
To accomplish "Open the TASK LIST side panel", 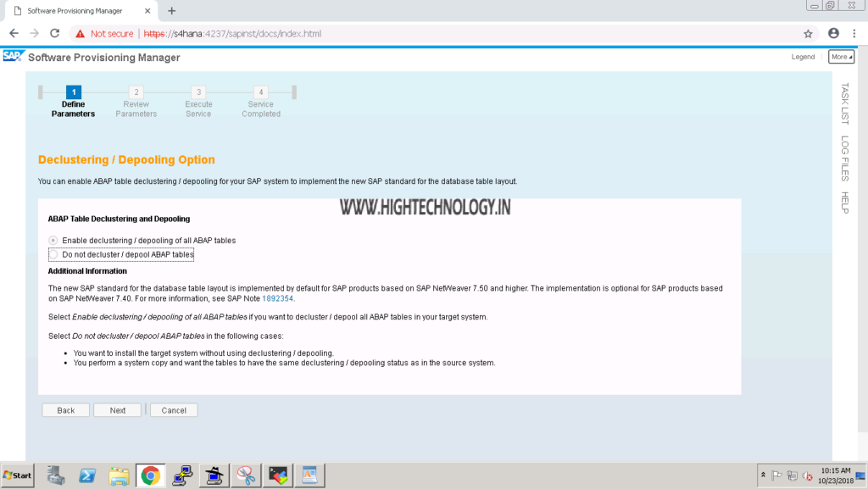I will point(845,103).
